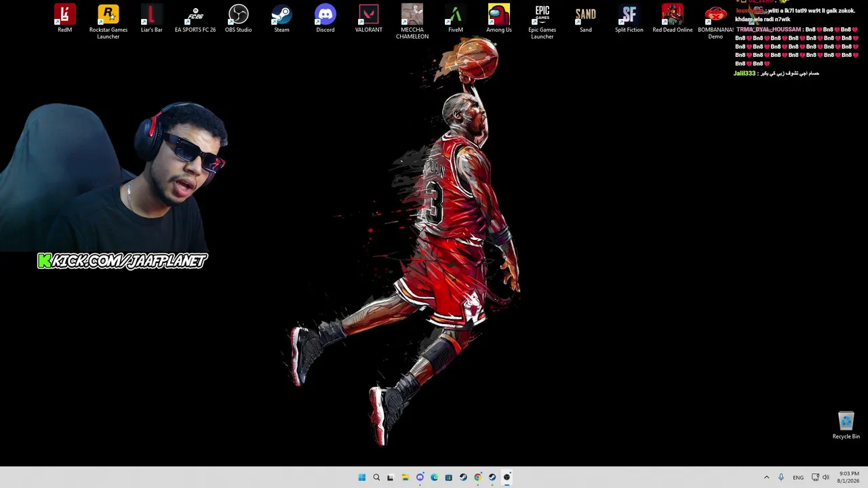
Task: Select the Split Fiction desktop icon
Action: [629, 19]
